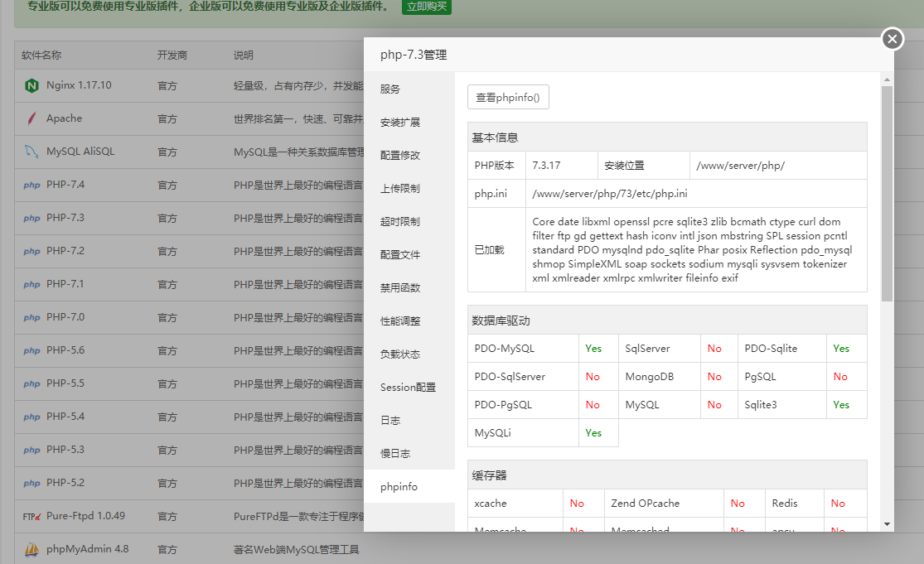Screen dimensions: 924x564
Task: Click the MySQL AliSQL dolphin icon
Action: [31, 152]
